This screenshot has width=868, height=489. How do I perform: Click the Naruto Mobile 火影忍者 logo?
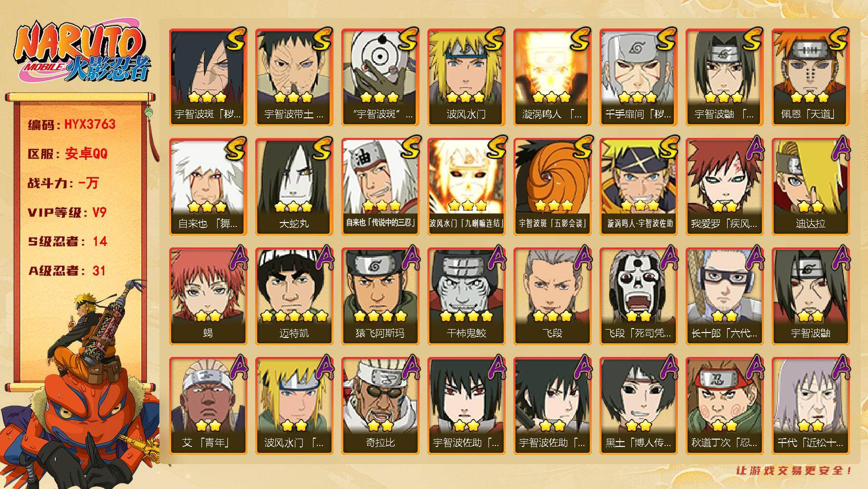82,53
